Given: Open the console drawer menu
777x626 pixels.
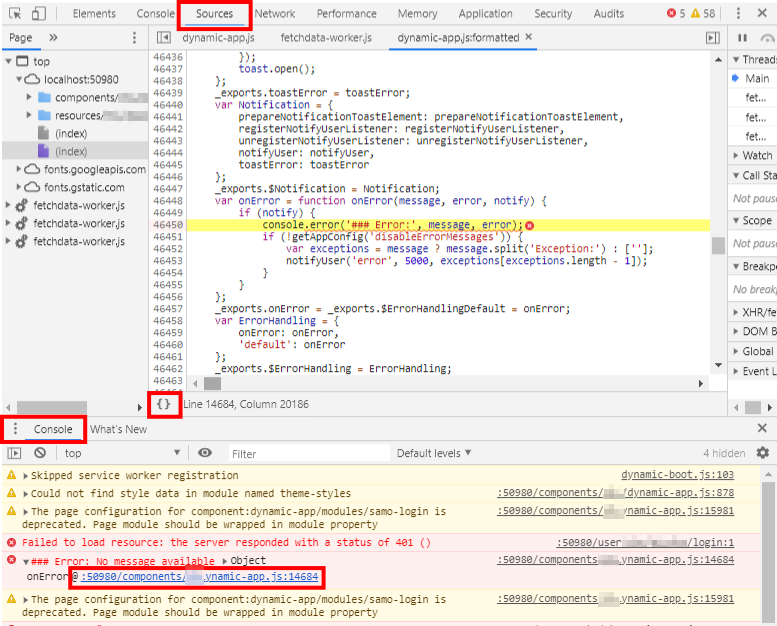Looking at the screenshot, I should point(15,429).
